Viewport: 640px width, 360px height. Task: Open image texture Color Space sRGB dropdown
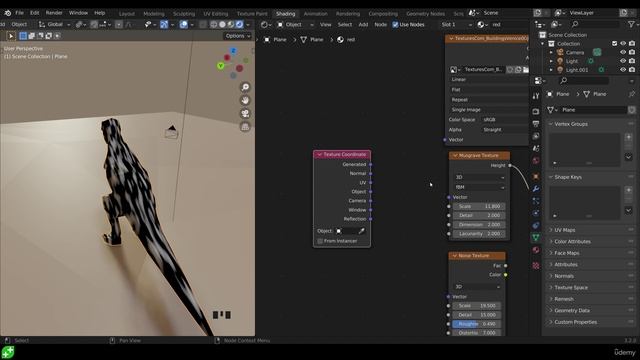(504, 120)
